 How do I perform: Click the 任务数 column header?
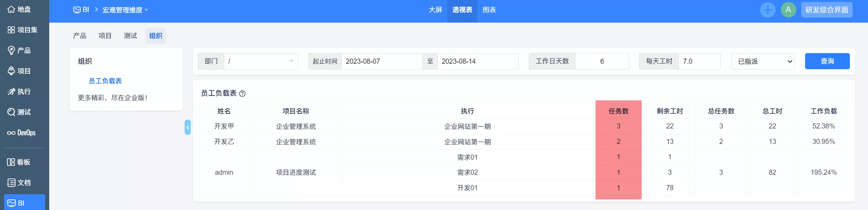point(618,111)
